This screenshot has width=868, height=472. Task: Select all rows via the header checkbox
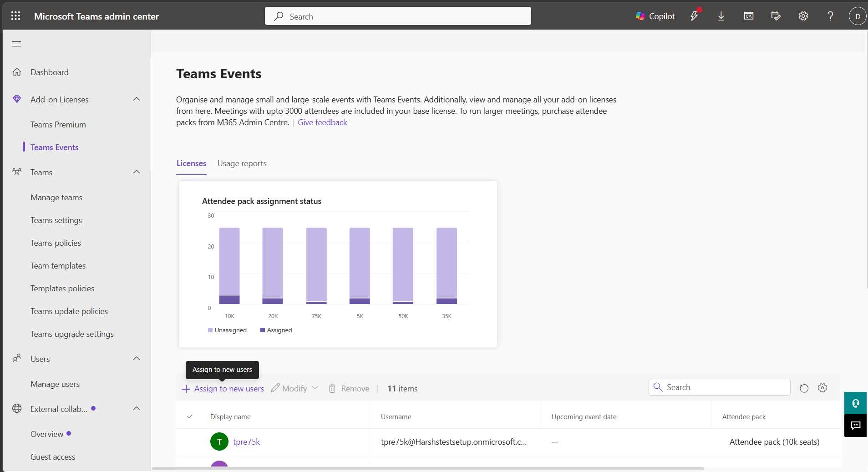[x=190, y=416]
